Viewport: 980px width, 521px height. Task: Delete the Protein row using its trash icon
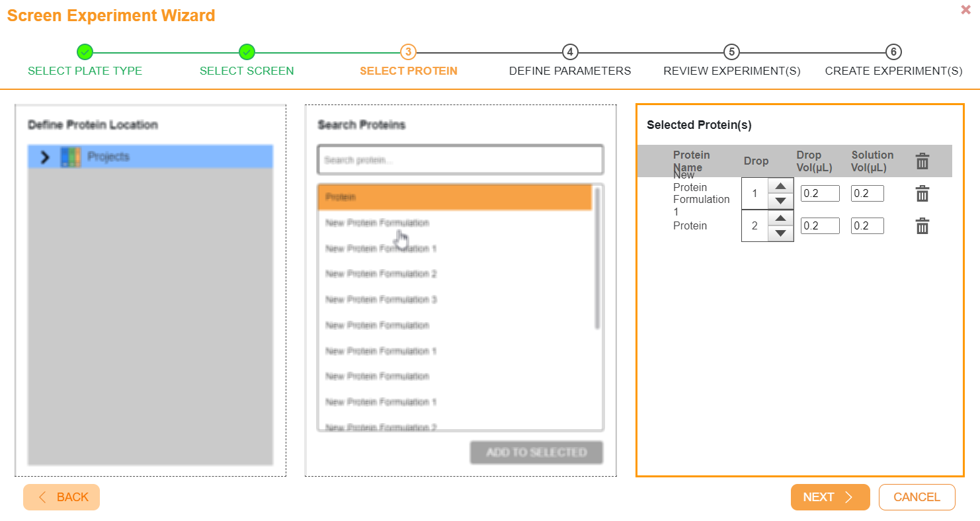[923, 225]
